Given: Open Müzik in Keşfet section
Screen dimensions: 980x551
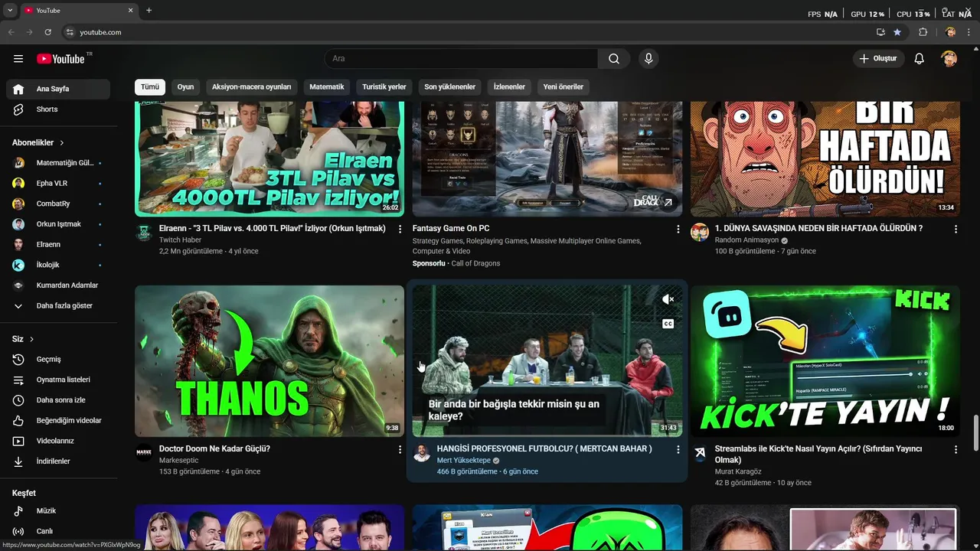Looking at the screenshot, I should pos(58,511).
